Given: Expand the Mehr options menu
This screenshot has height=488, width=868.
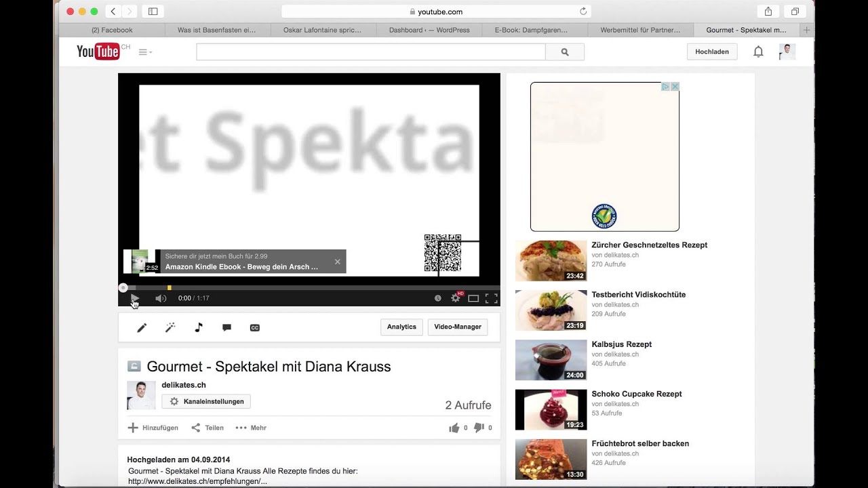Looking at the screenshot, I should [x=251, y=428].
